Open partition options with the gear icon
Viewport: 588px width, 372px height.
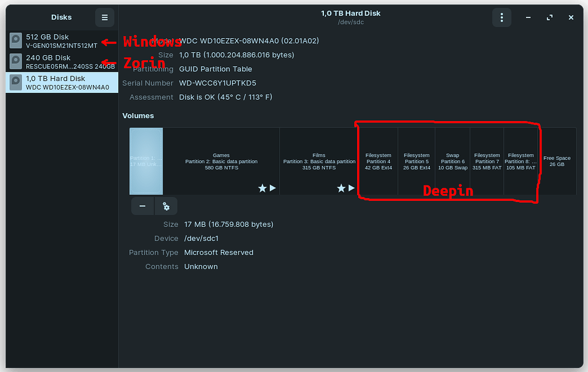click(166, 206)
